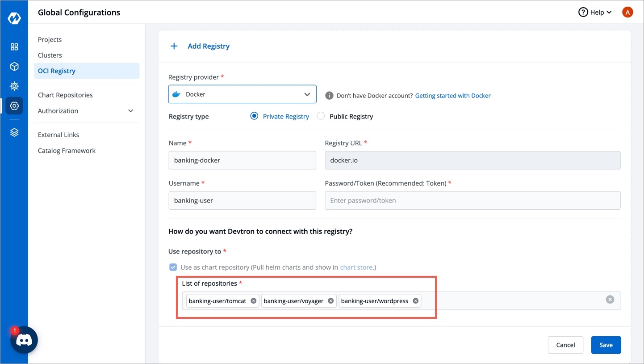Click the Save button
Image resolution: width=644 pixels, height=364 pixels.
click(x=606, y=345)
